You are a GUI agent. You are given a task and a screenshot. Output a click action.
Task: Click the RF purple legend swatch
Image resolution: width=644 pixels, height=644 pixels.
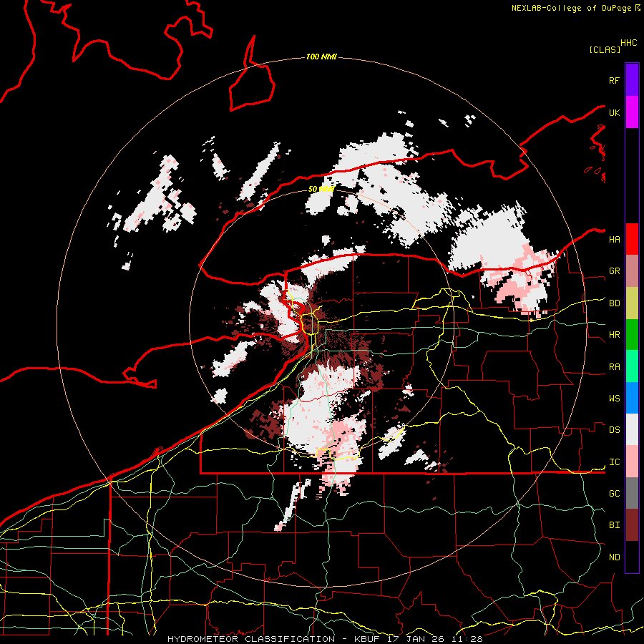(x=632, y=80)
